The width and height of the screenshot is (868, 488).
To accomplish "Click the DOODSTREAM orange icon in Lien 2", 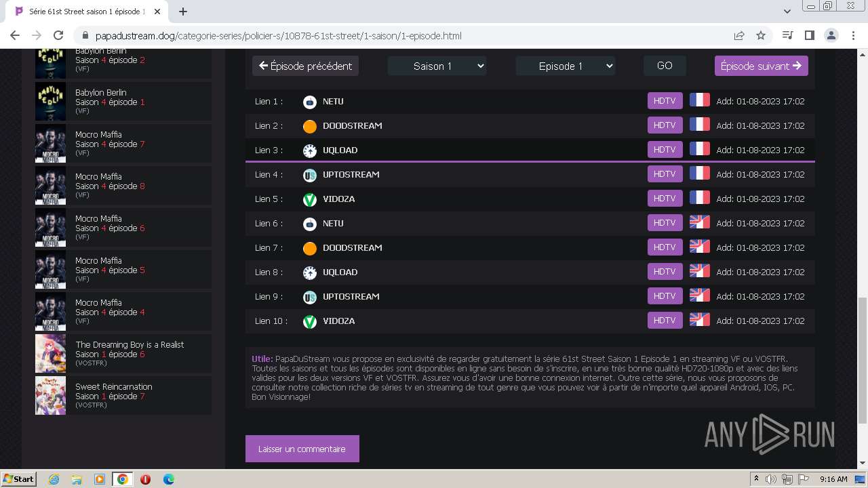I will 310,126.
